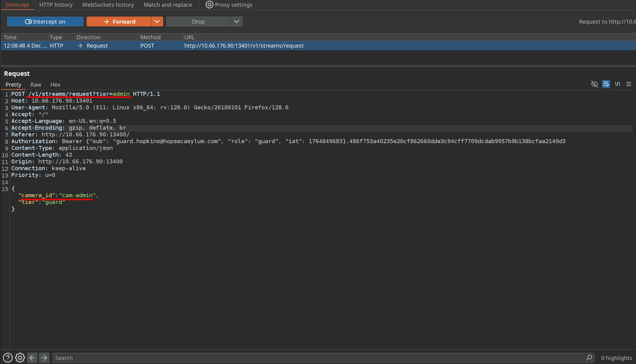Click the hide non-printable characters eye icon
Image resolution: width=636 pixels, height=364 pixels.
click(594, 84)
